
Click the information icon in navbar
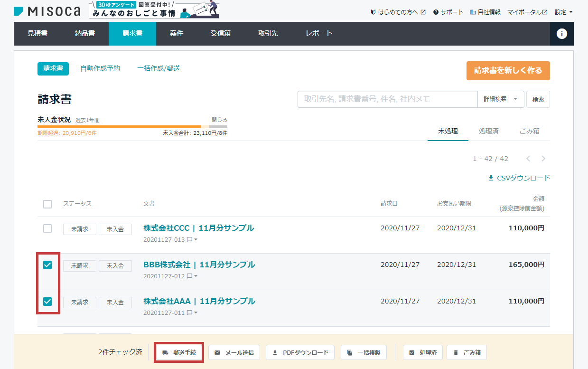coord(562,34)
